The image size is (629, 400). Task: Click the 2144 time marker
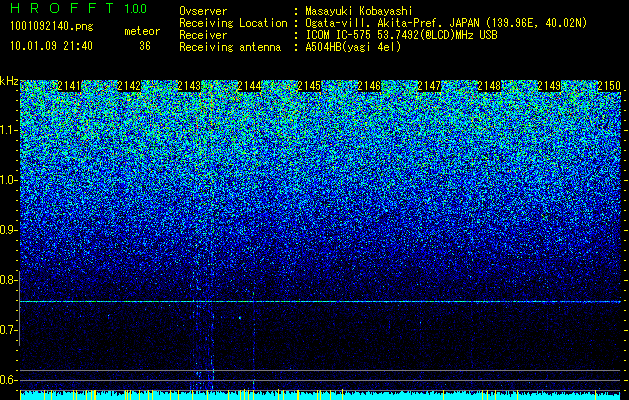[x=249, y=86]
